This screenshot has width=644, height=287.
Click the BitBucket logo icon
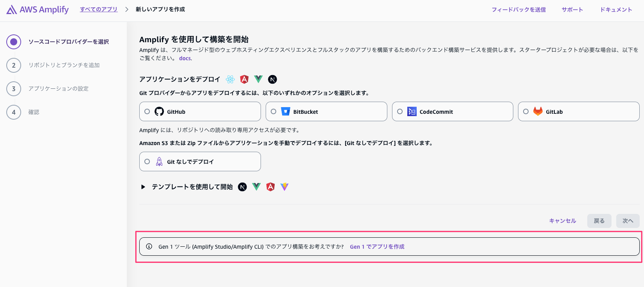286,111
